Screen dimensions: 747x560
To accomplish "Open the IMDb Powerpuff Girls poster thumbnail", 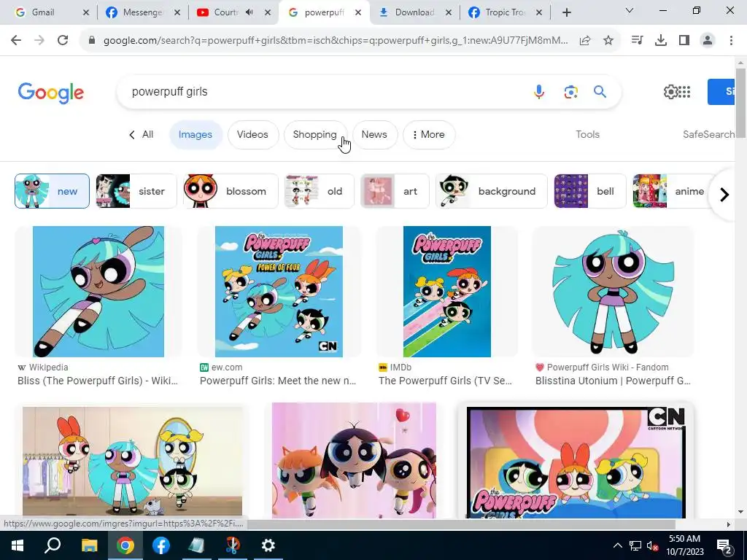I will (447, 292).
